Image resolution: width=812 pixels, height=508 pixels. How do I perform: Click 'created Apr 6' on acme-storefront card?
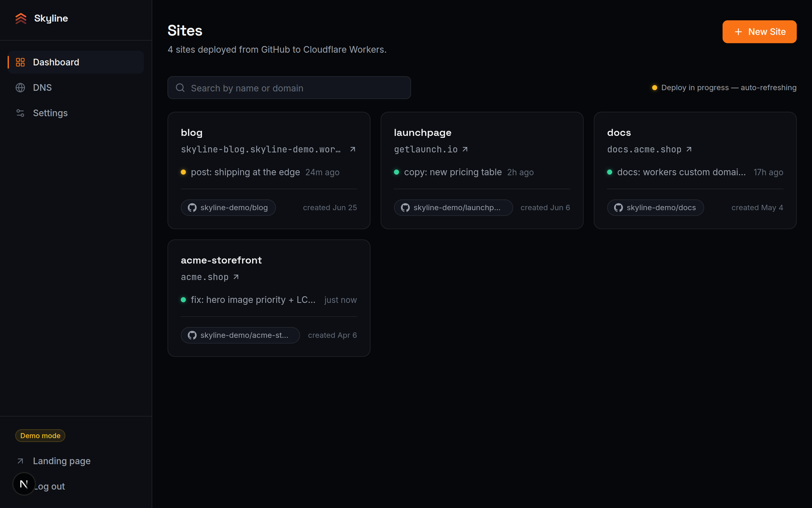point(332,335)
